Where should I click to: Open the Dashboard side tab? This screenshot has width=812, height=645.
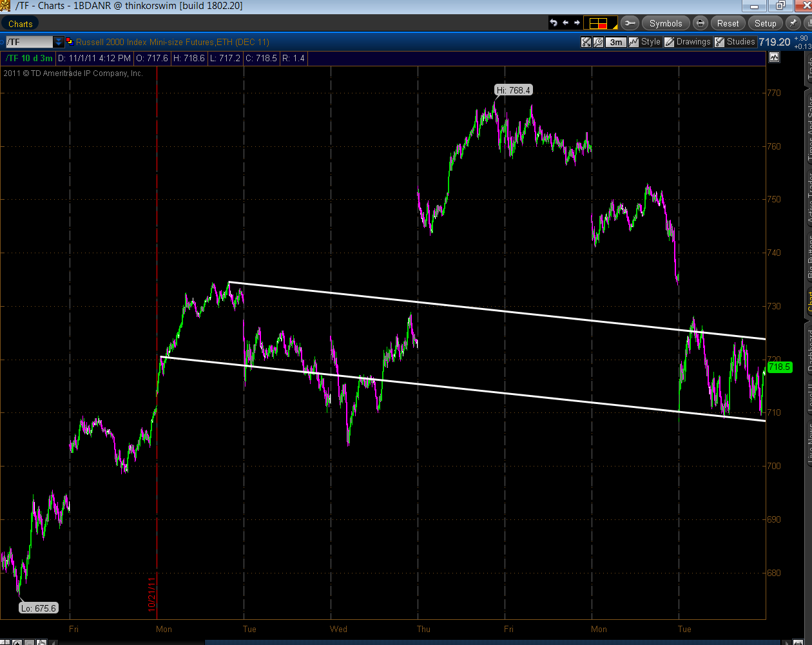[x=809, y=351]
